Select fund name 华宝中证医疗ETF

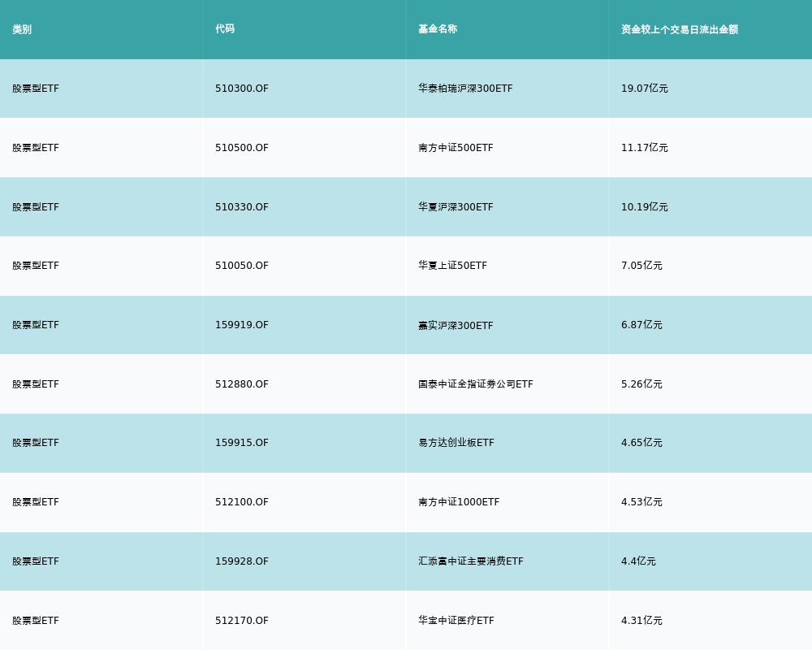click(x=456, y=621)
